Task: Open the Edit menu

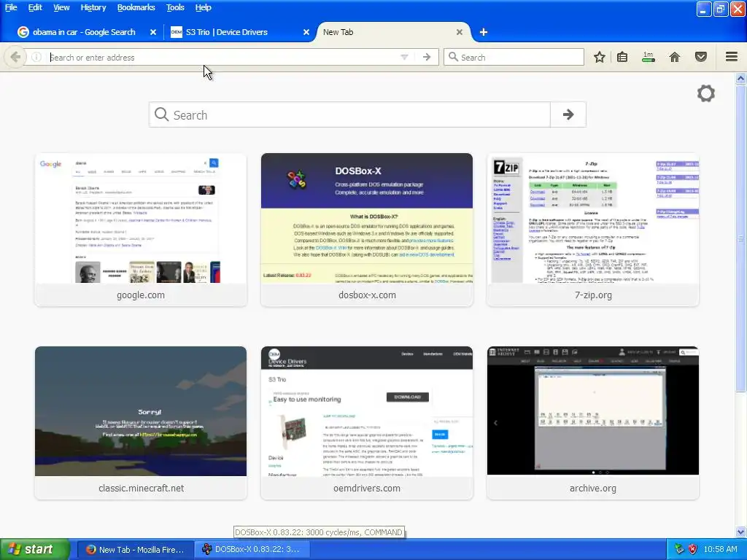Action: pos(35,7)
